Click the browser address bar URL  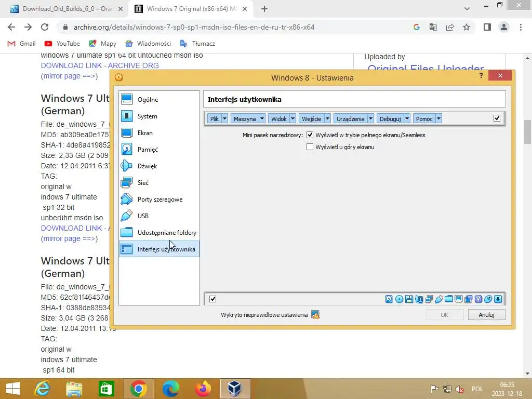pos(194,27)
